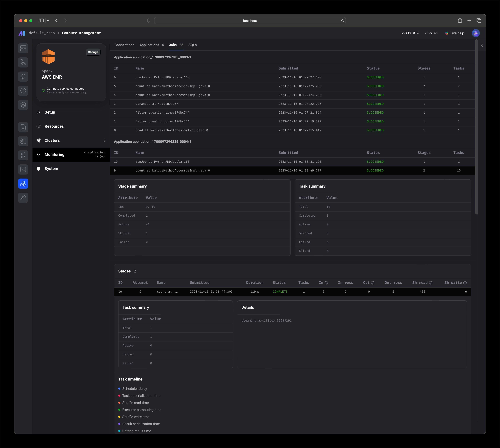The width and height of the screenshot is (500, 448).
Task: Open the git branch sidebar icon
Action: (23, 155)
